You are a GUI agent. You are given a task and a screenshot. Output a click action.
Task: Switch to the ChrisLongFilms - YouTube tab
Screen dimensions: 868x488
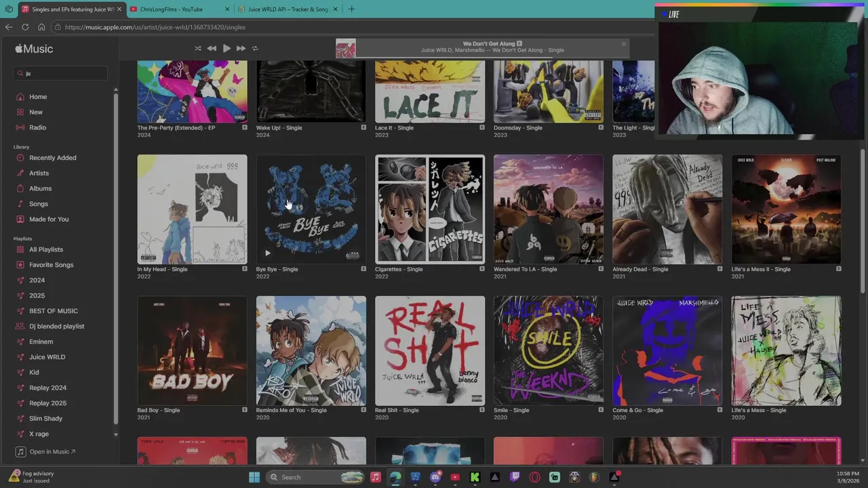(178, 9)
